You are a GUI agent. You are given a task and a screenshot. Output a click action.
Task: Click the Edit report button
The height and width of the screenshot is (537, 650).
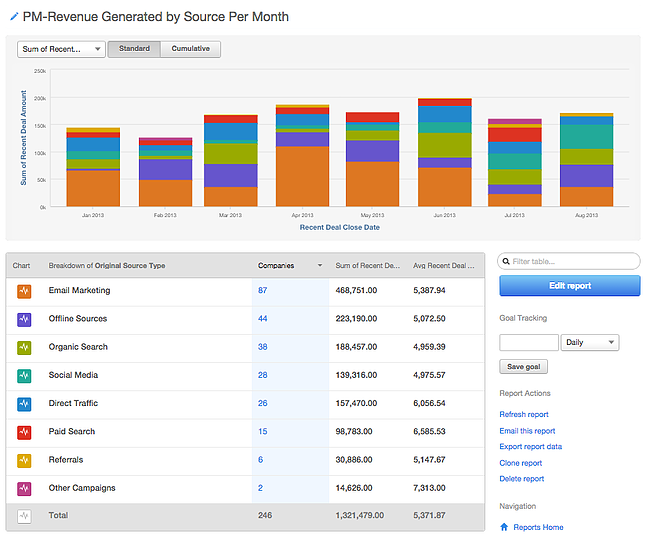(570, 286)
